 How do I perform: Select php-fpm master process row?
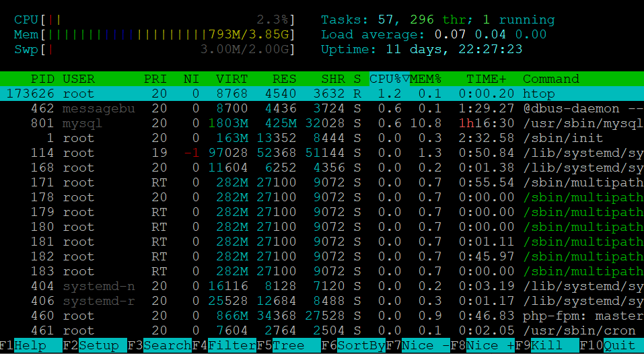click(x=322, y=316)
